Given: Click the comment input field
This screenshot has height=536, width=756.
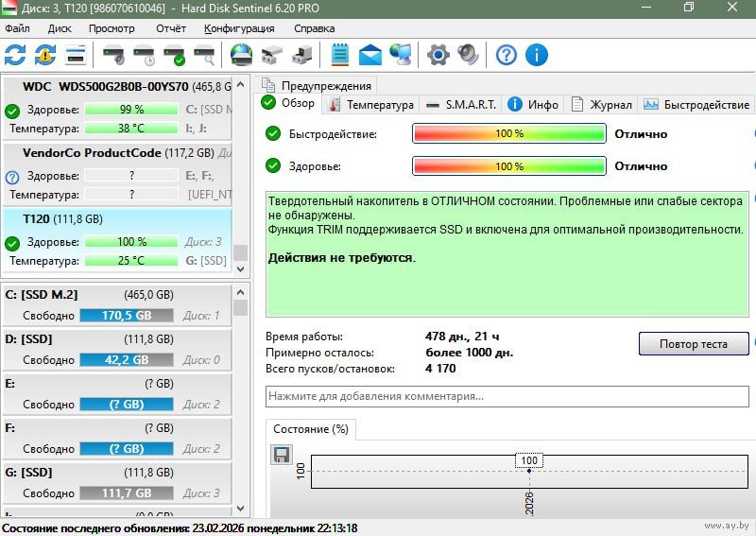Looking at the screenshot, I should 507,396.
